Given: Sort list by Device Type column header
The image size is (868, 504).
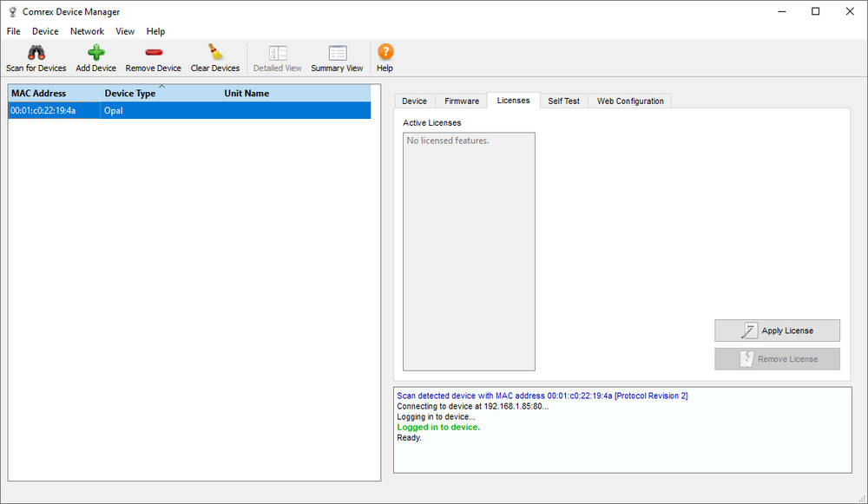Looking at the screenshot, I should [x=130, y=94].
